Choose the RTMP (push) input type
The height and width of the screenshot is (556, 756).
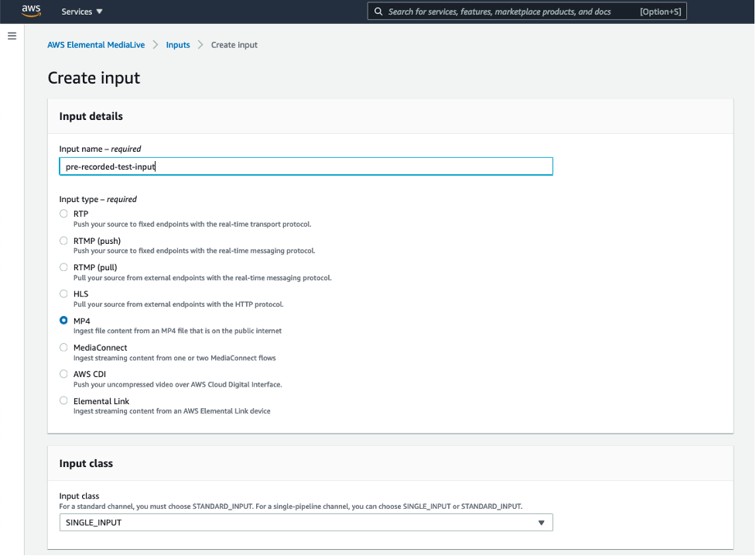63,240
